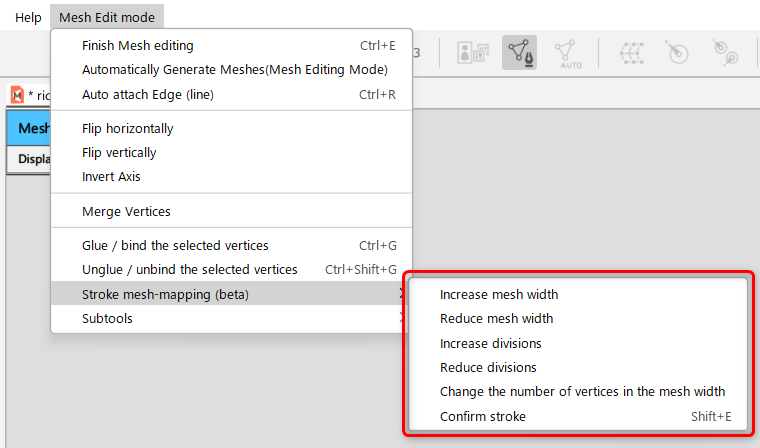Click Increase mesh width
Viewport: 760px width, 448px height.
499,295
